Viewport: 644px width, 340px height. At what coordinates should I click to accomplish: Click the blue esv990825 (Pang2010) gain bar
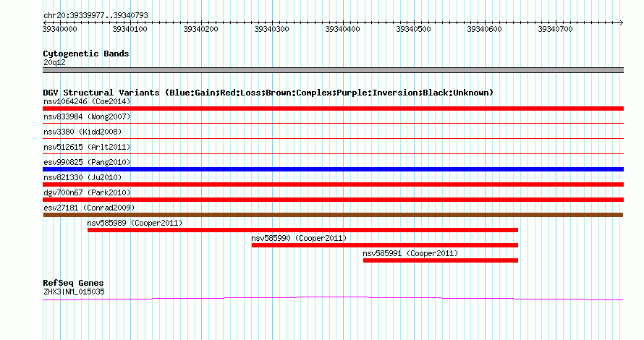(x=333, y=169)
